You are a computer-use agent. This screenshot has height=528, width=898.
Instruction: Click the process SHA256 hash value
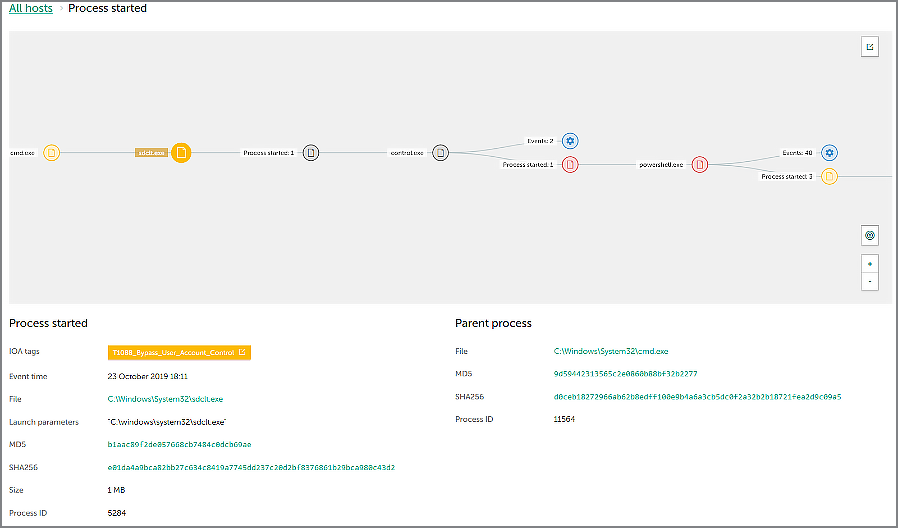tap(250, 467)
